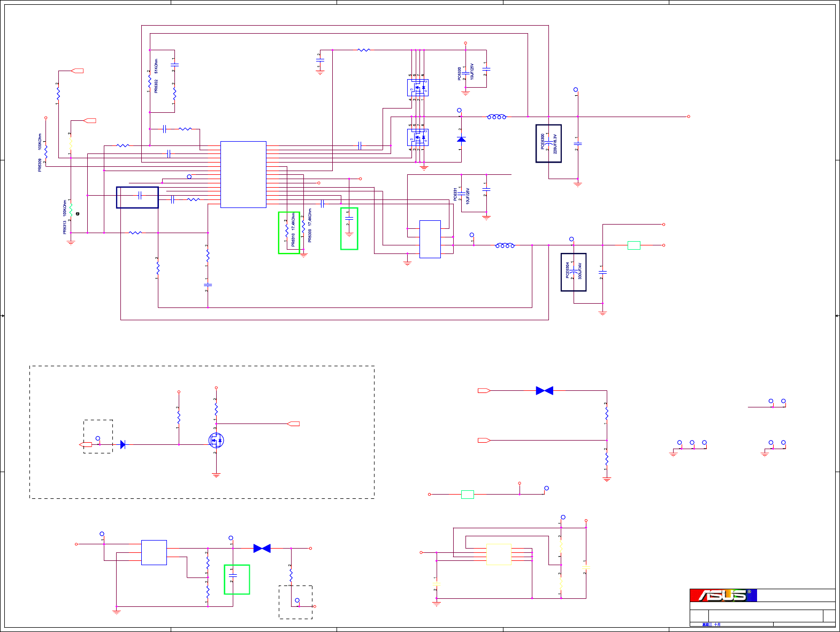Image resolution: width=840 pixels, height=632 pixels.
Task: Select the small IC block near PC6331
Action: [x=430, y=239]
